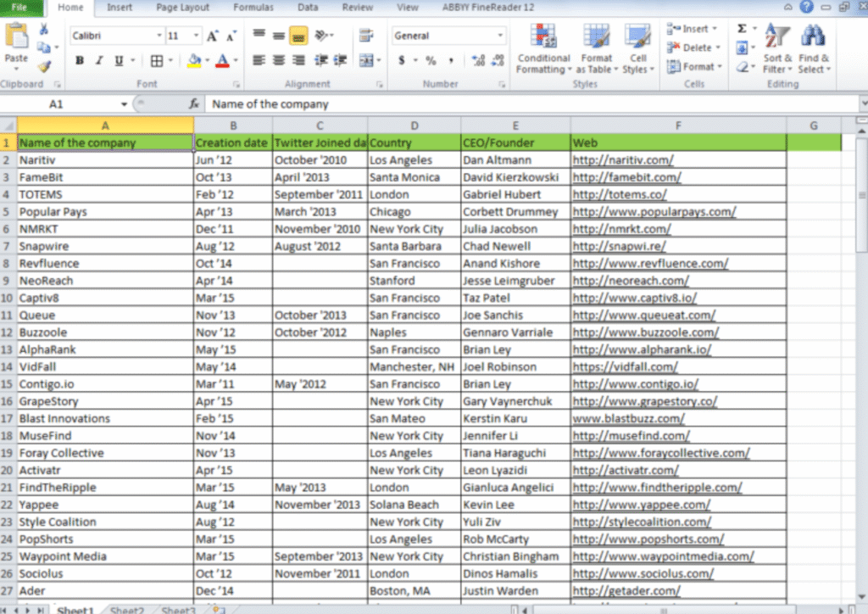Open the font size dropdown
868x614 pixels.
tap(196, 36)
